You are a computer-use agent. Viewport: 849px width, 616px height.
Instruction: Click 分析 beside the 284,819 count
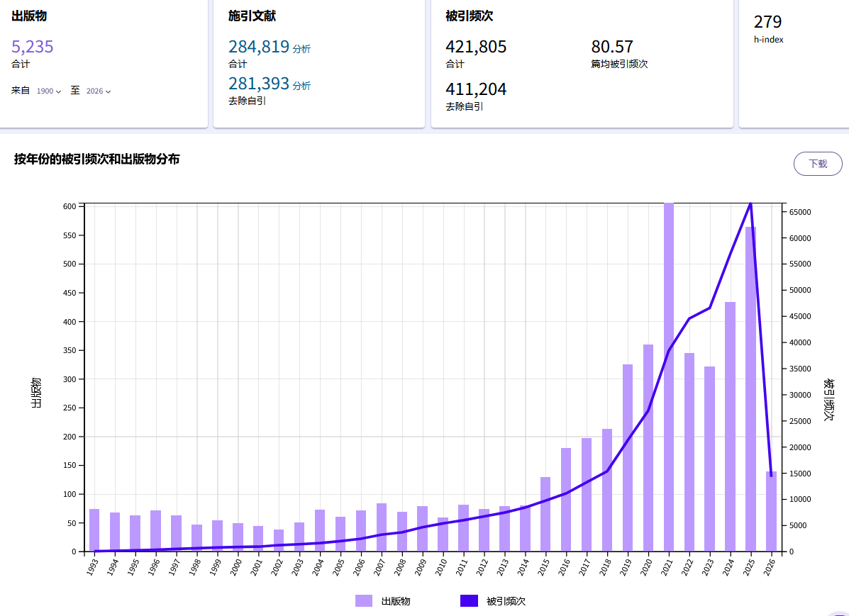click(x=301, y=49)
